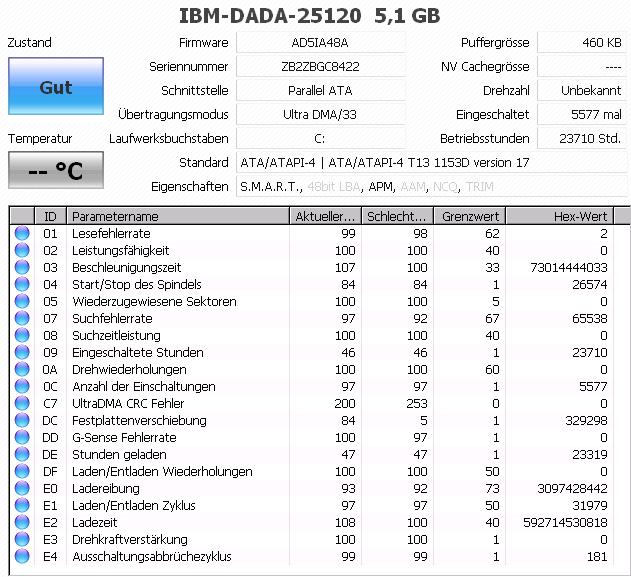The image size is (631, 577).
Task: Click the Schnittstelle field Parallel ATA
Action: point(320,91)
